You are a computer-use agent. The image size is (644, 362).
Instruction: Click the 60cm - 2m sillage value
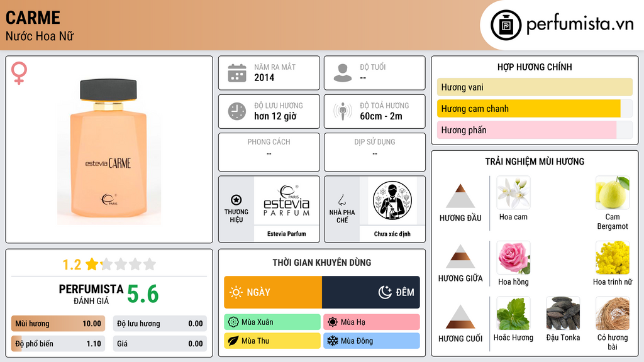tap(381, 116)
